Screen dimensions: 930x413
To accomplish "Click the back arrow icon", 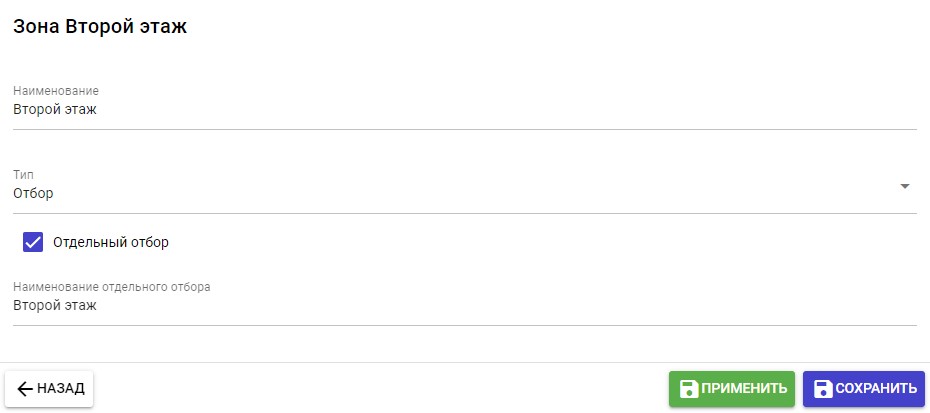I will coord(25,389).
